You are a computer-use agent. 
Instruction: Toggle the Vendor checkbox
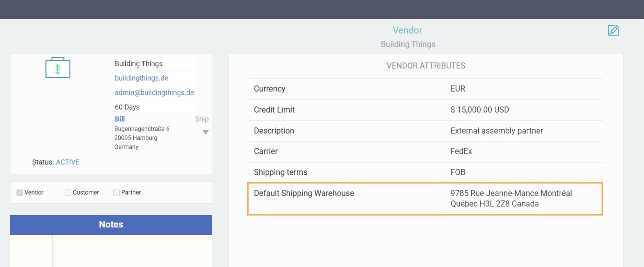click(20, 192)
